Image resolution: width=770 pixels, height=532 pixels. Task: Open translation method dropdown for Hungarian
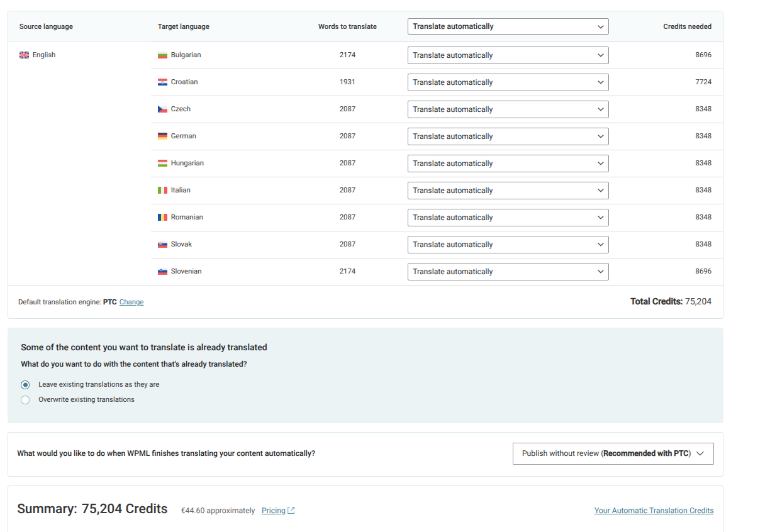[508, 163]
